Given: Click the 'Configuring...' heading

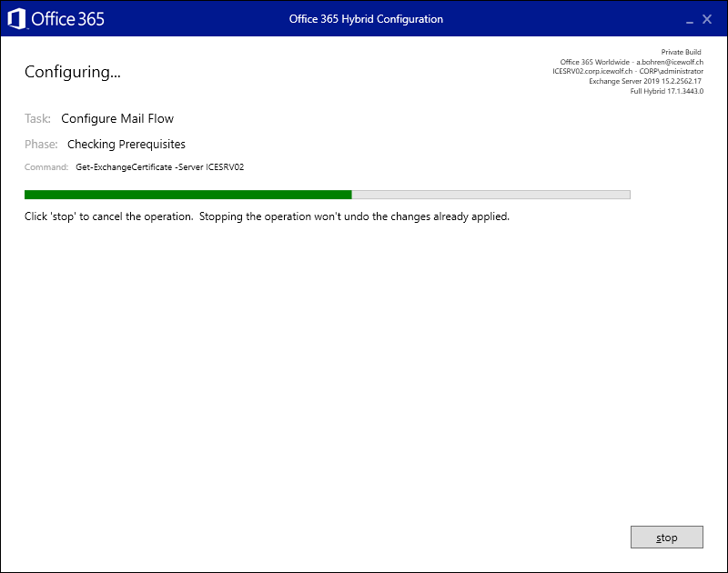Looking at the screenshot, I should (x=73, y=72).
